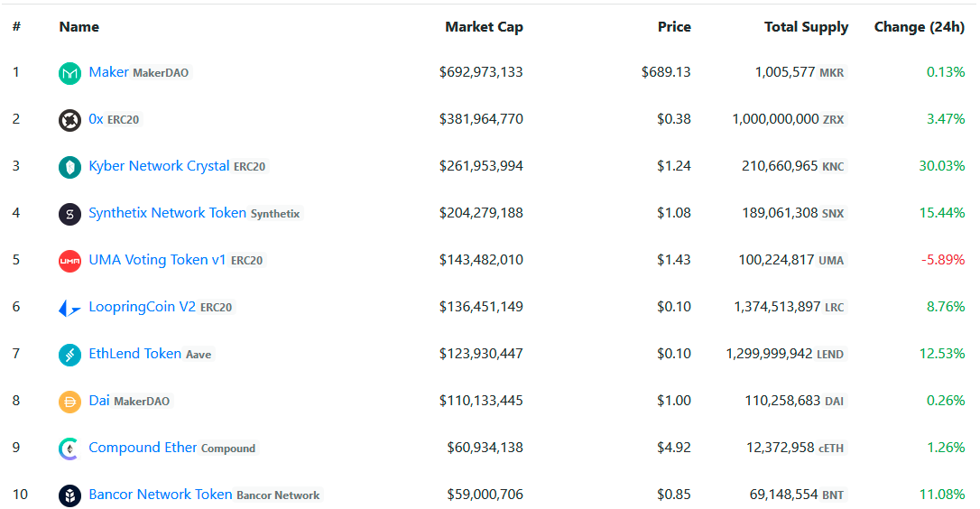Click the ERC20 tag beside LoopringCoin V2
The image size is (980, 509).
click(x=217, y=307)
